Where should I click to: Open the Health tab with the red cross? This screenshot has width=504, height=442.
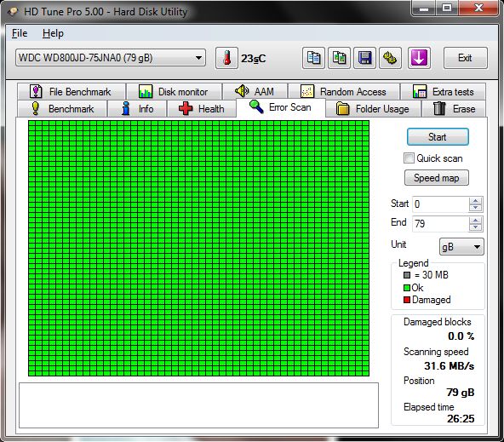pyautogui.click(x=201, y=109)
